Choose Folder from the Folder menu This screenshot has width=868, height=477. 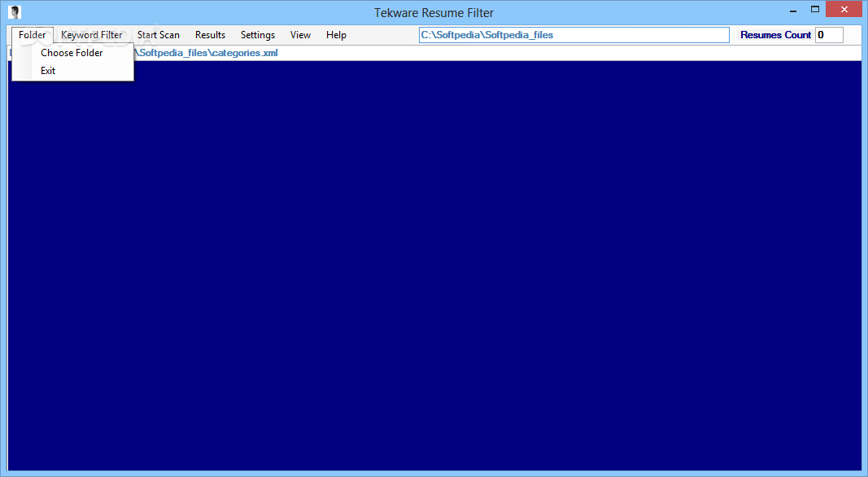[72, 53]
